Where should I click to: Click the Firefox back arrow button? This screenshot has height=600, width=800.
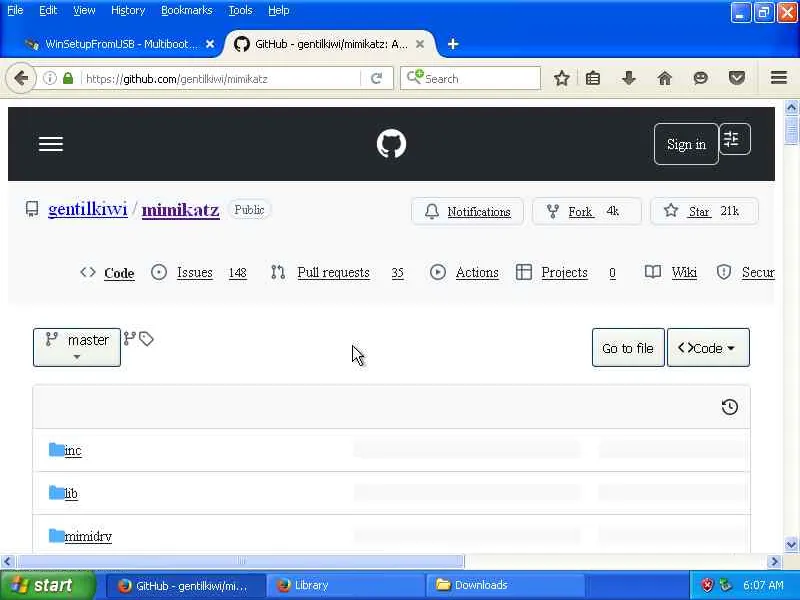21,79
